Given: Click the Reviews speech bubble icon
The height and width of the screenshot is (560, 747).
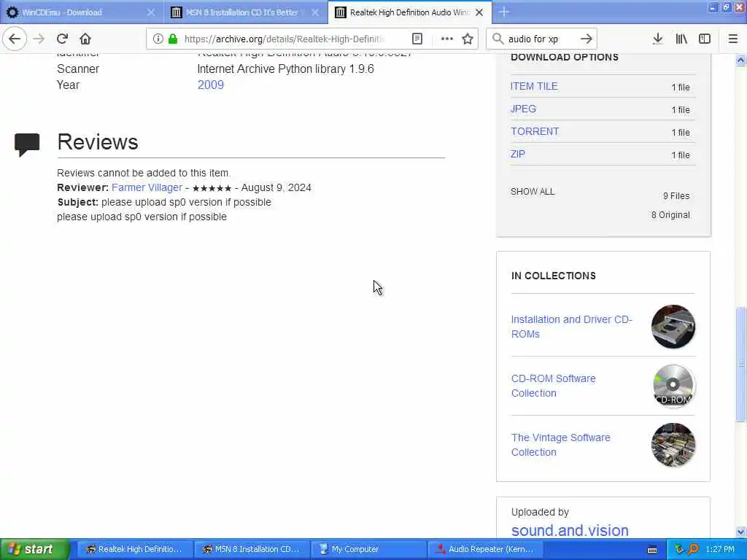Looking at the screenshot, I should click(27, 144).
